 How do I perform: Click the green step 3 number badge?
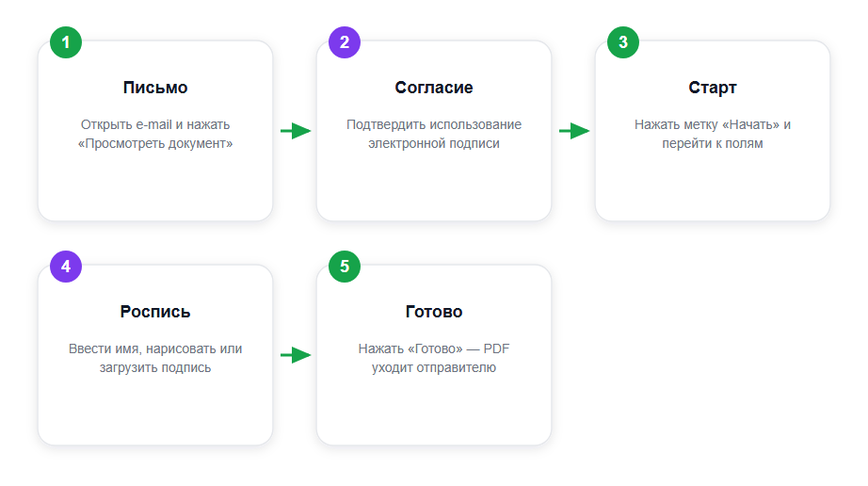[x=623, y=42]
